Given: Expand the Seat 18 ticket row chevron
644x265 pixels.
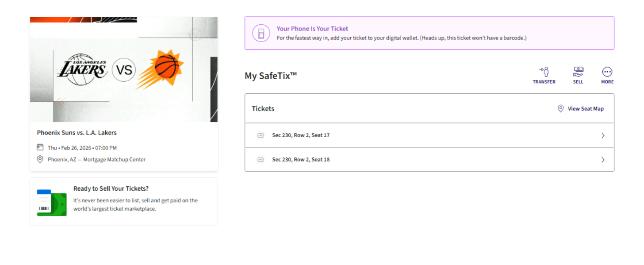Looking at the screenshot, I should point(603,160).
